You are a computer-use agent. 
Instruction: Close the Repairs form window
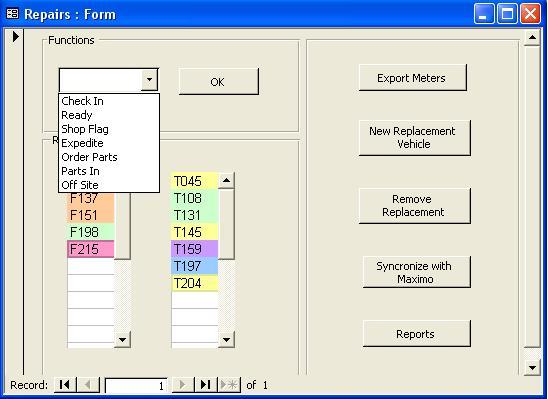(x=531, y=14)
